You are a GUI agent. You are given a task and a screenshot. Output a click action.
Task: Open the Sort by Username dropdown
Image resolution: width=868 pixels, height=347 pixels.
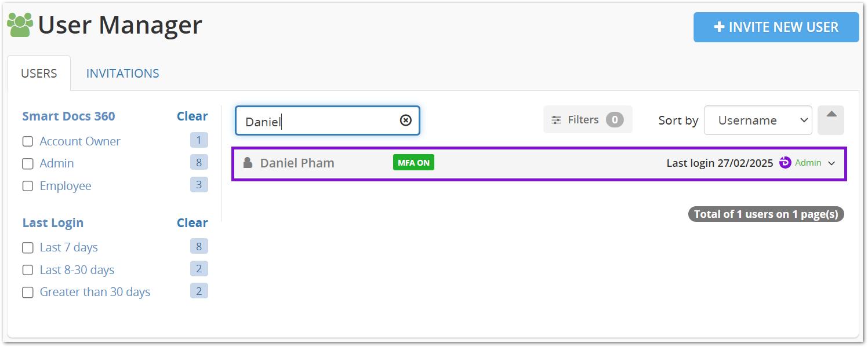coord(758,120)
